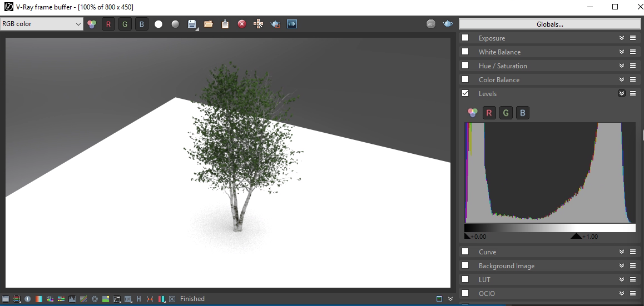644x306 pixels.
Task: Stop rendering with the STOP icon
Action: [431, 24]
